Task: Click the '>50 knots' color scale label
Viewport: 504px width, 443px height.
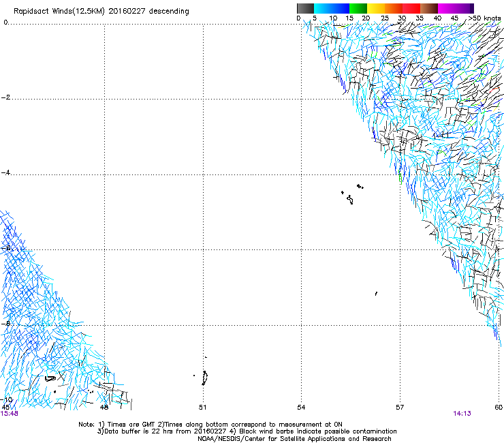Action: 484,18
